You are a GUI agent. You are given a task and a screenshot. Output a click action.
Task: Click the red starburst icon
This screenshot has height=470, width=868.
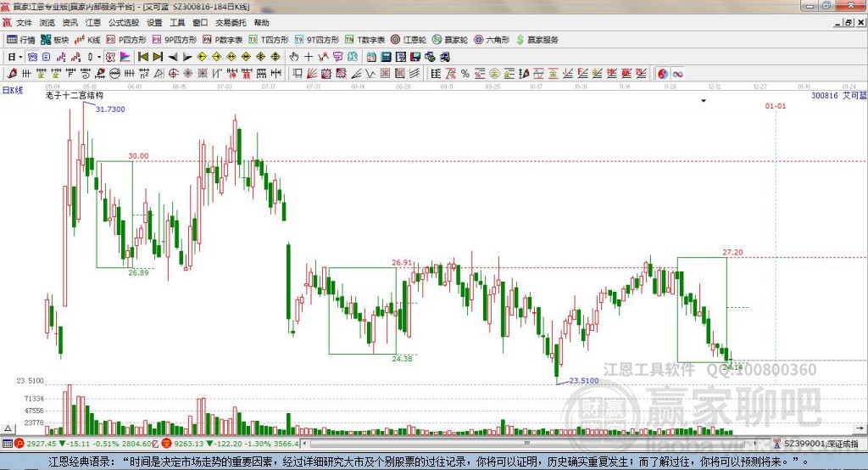coord(188,74)
